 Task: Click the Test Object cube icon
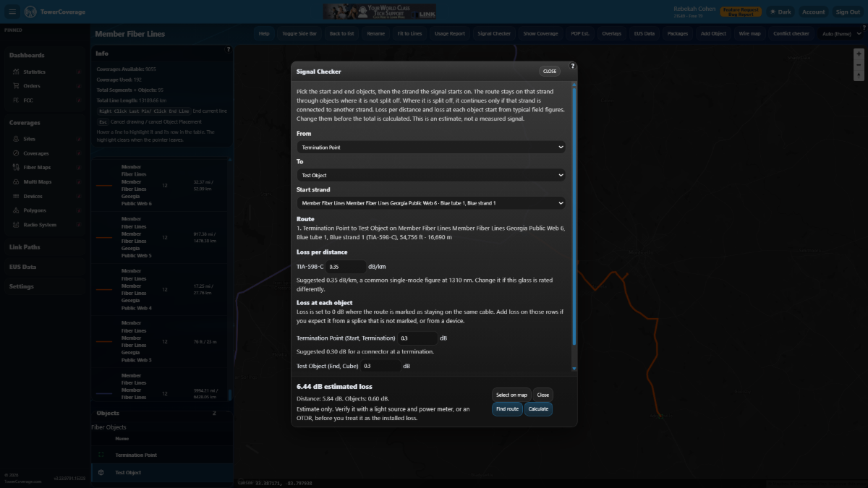pyautogui.click(x=101, y=472)
